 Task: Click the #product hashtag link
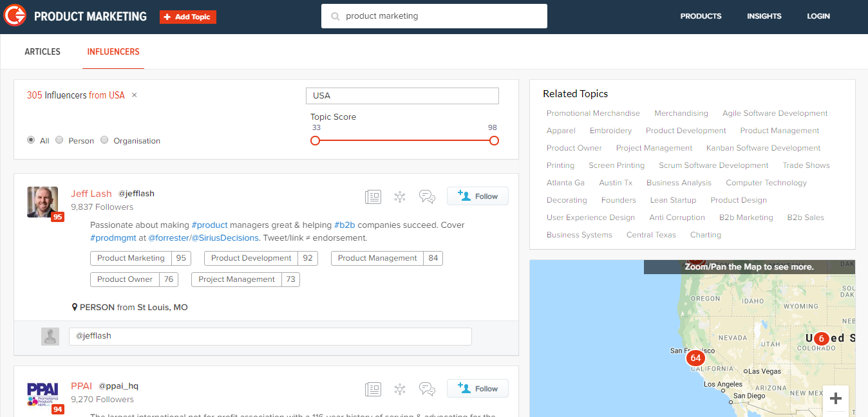click(210, 225)
